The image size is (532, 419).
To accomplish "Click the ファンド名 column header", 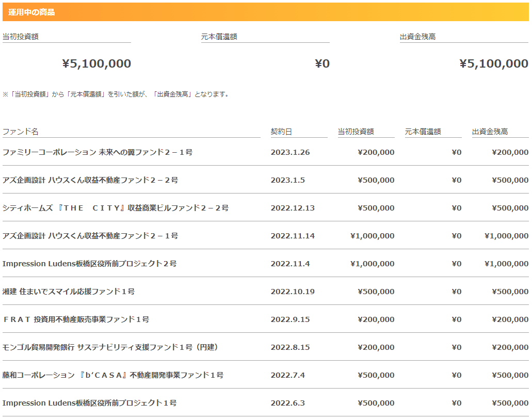I will [x=20, y=132].
